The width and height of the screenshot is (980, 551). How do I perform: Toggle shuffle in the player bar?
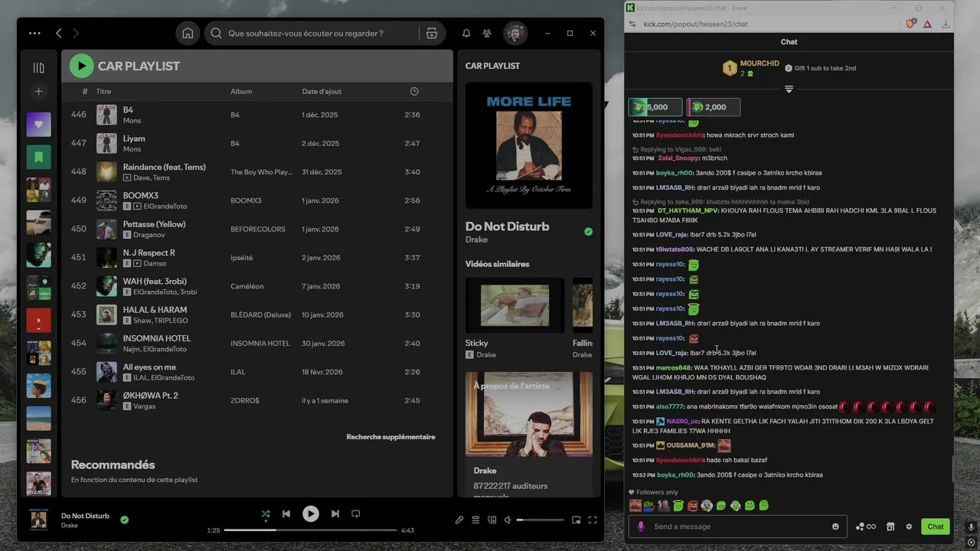[266, 514]
